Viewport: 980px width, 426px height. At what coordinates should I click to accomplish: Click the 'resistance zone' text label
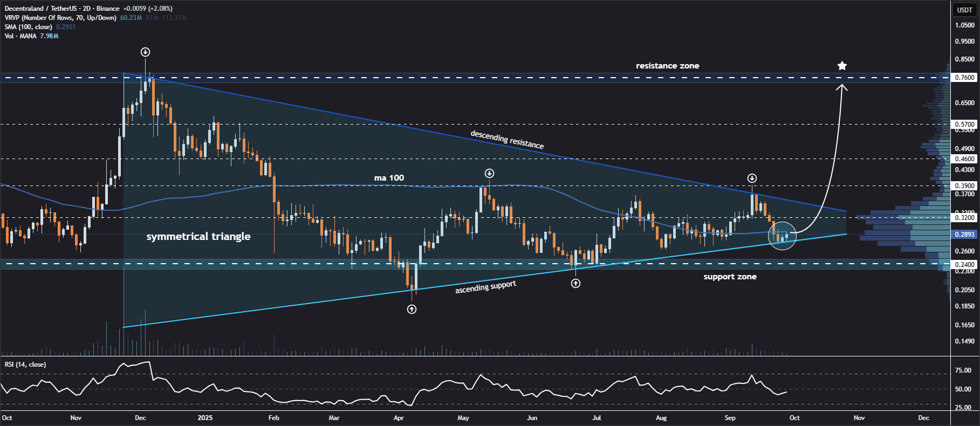coord(667,66)
